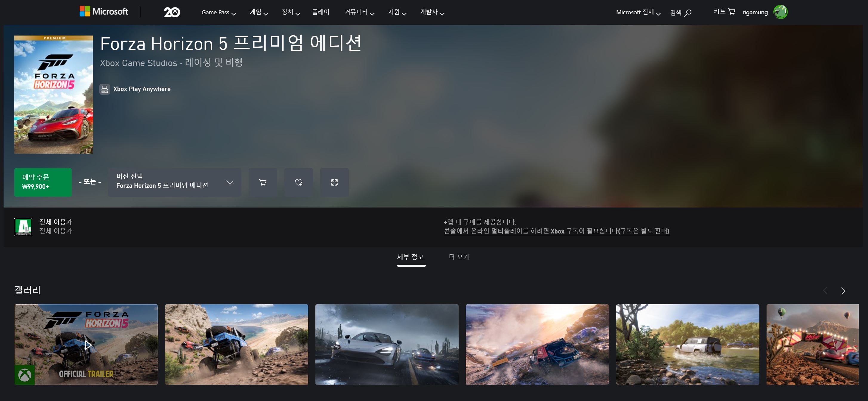Expand the 장치 menu
The width and height of the screenshot is (868, 401).
pos(291,13)
